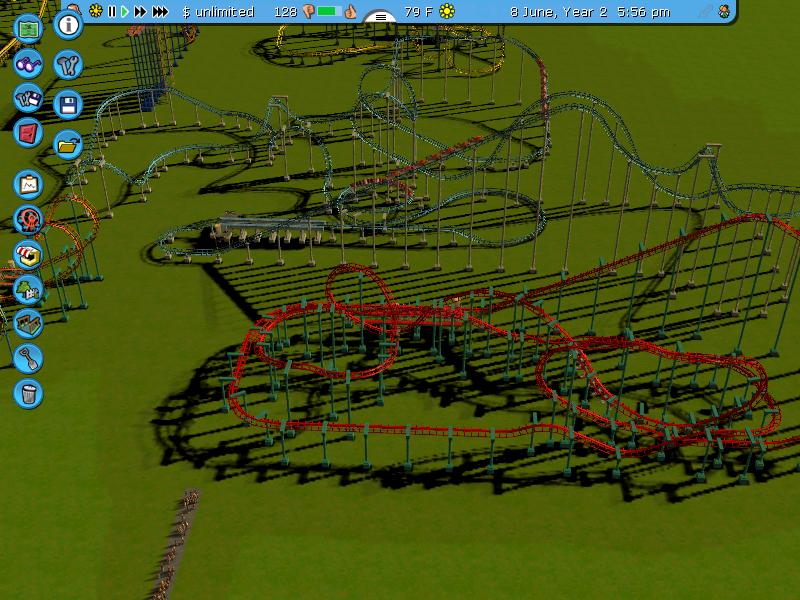This screenshot has height=600, width=800.
Task: Click the date '8 June, Year 2'
Action: point(559,12)
